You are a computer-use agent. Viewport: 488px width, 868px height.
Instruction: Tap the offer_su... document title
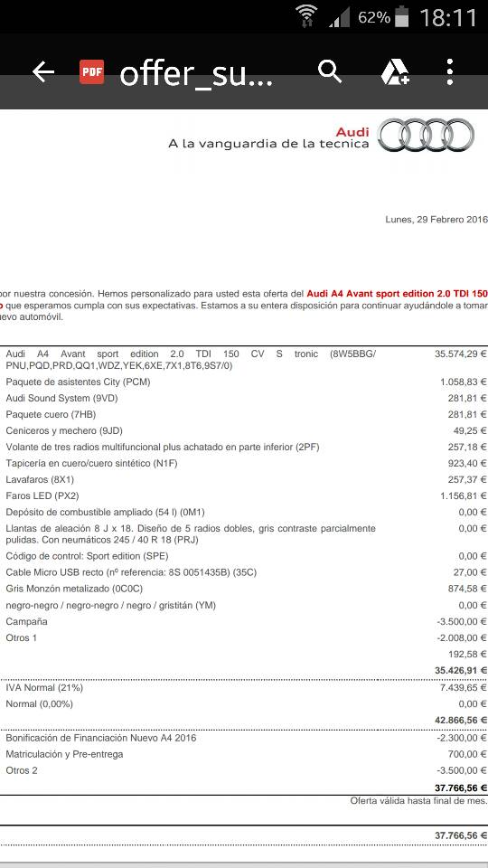[x=196, y=73]
